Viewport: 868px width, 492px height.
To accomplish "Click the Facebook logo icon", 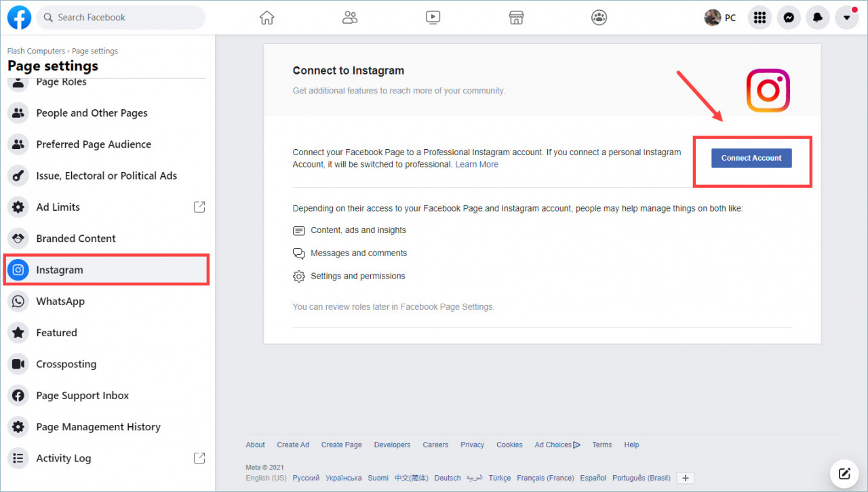I will [x=19, y=18].
